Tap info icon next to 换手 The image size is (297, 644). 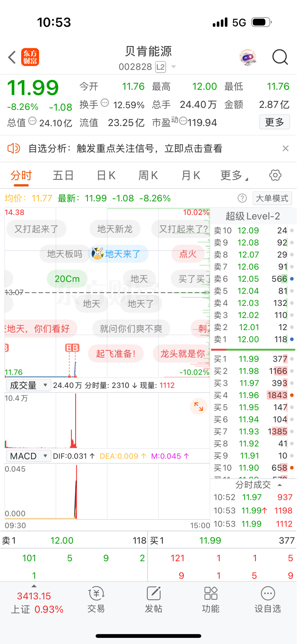(105, 103)
